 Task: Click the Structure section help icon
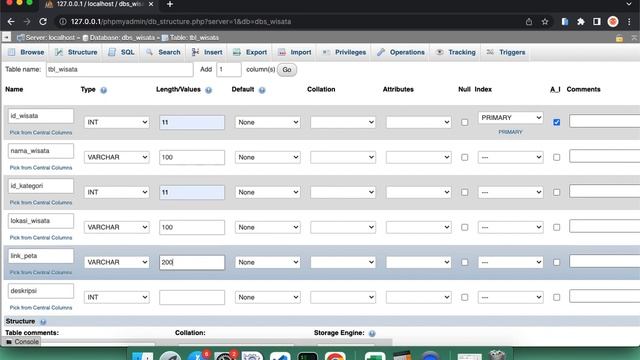[x=43, y=322]
